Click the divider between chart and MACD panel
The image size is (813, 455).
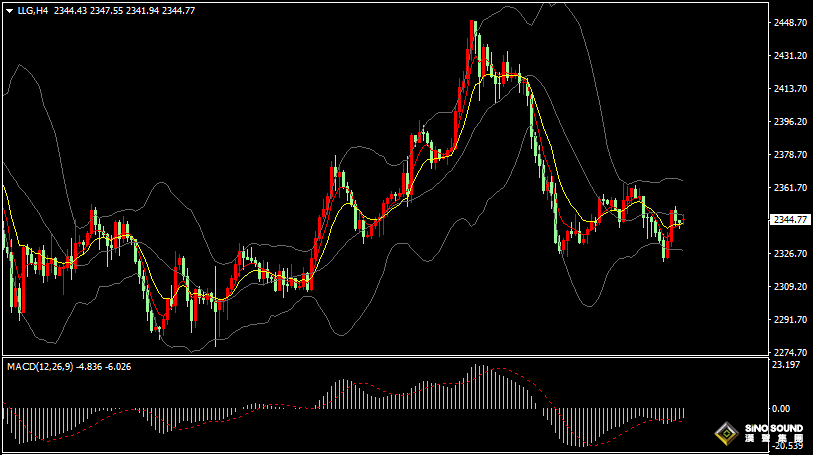(400, 357)
